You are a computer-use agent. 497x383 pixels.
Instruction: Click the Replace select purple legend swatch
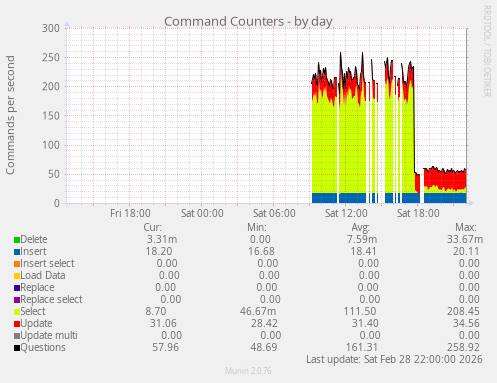click(17, 300)
